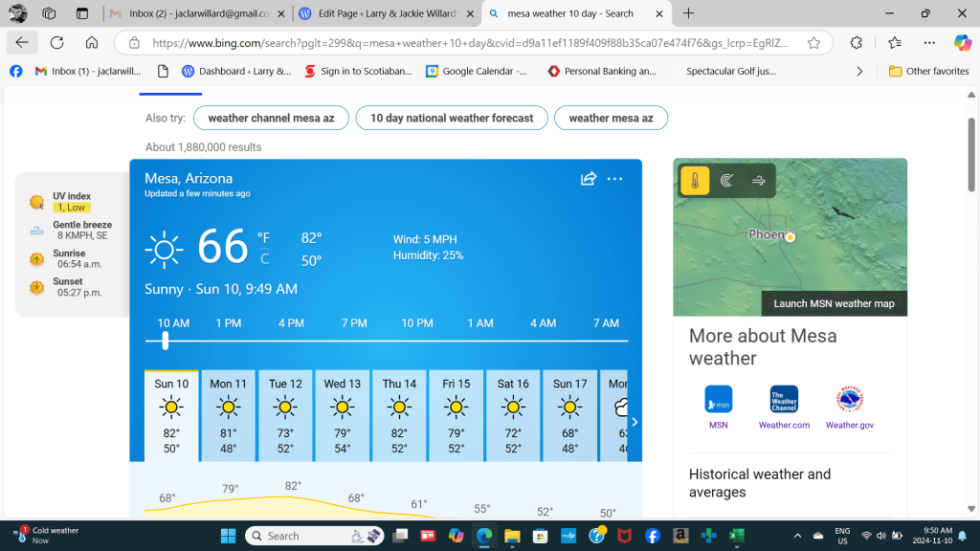
Task: Open File Explorer from the taskbar
Action: click(512, 536)
